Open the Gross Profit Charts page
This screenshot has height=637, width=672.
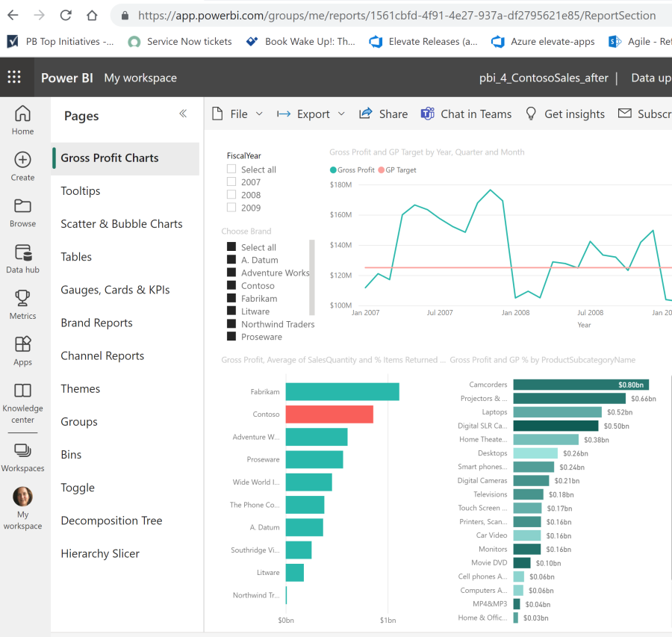[x=125, y=158]
